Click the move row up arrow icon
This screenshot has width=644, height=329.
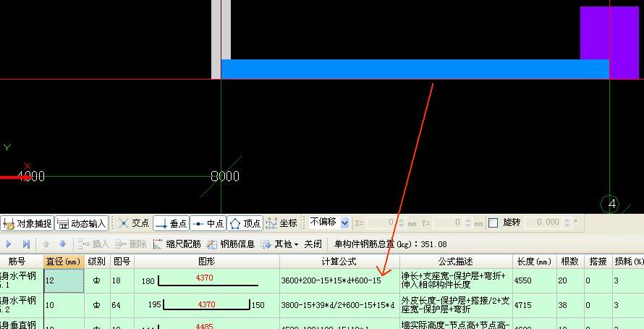click(46, 244)
